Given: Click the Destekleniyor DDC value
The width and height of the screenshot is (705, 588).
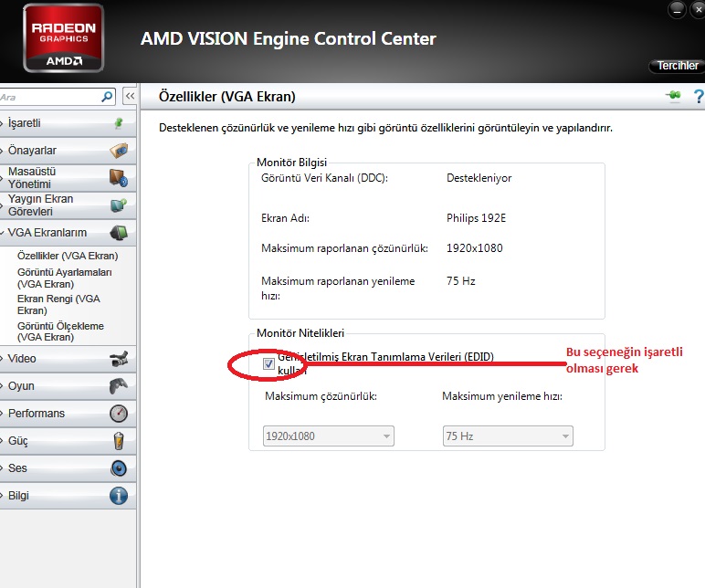Looking at the screenshot, I should pos(479,178).
